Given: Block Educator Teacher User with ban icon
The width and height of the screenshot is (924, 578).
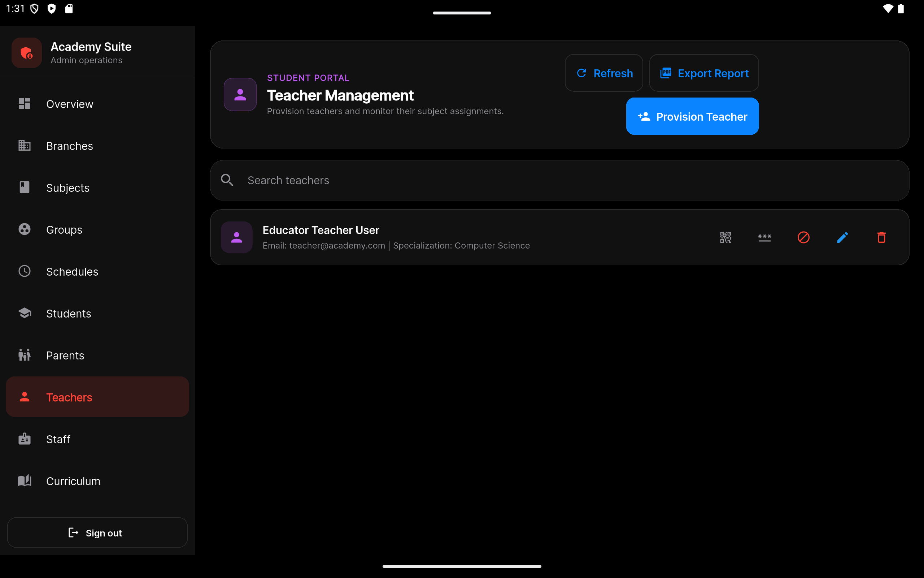Looking at the screenshot, I should pyautogui.click(x=803, y=237).
